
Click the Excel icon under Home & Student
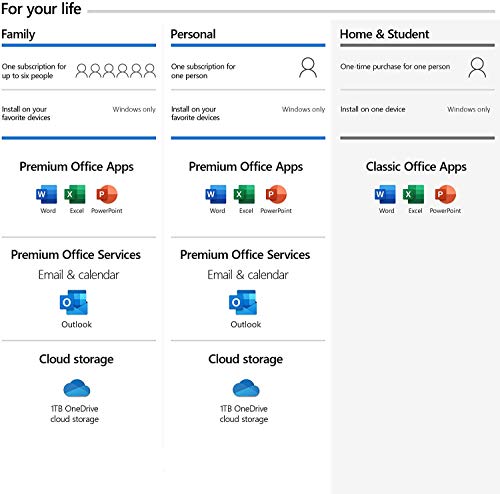pos(414,194)
